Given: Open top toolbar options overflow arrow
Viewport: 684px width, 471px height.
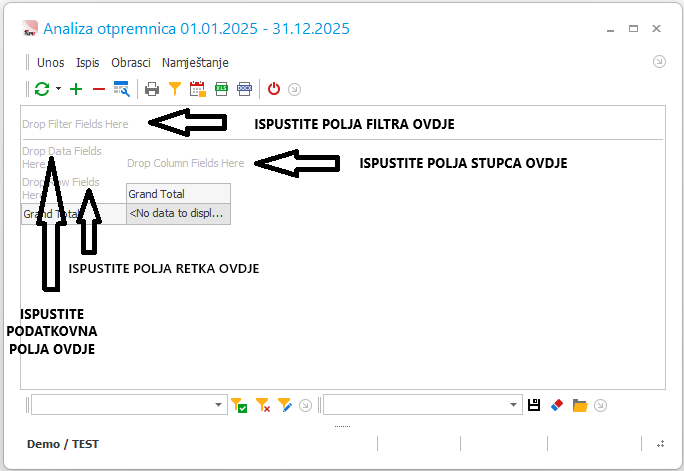Looking at the screenshot, I should pos(294,89).
